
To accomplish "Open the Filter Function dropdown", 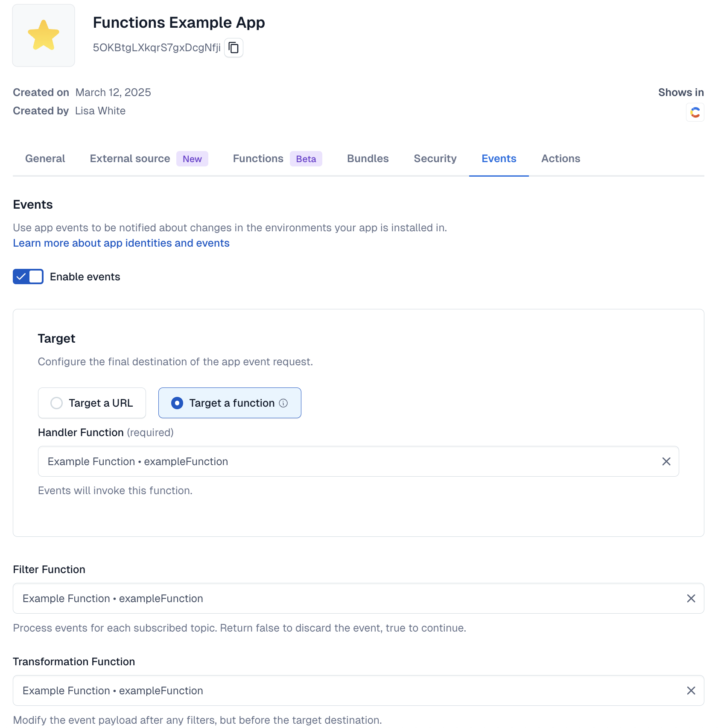I will (x=342, y=598).
